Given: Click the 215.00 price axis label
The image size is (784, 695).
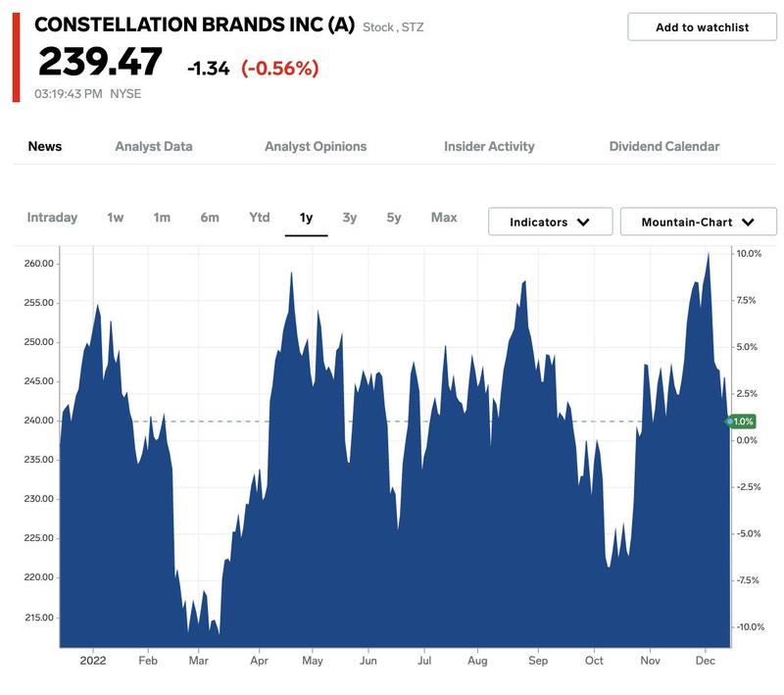Looking at the screenshot, I should (39, 618).
